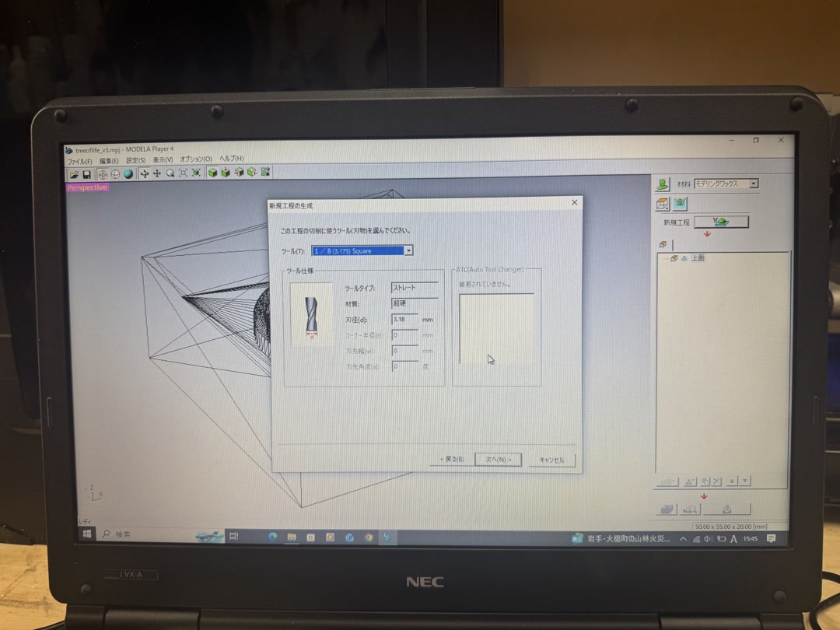Click the < 戻る(B) back button
The width and height of the screenshot is (840, 630).
[452, 459]
